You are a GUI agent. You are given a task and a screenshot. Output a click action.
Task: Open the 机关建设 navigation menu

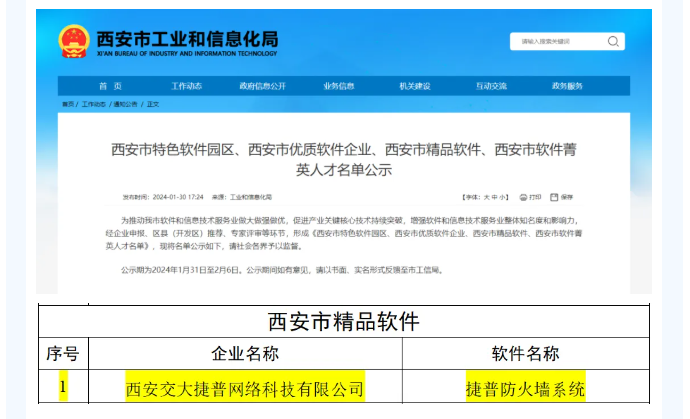415,86
